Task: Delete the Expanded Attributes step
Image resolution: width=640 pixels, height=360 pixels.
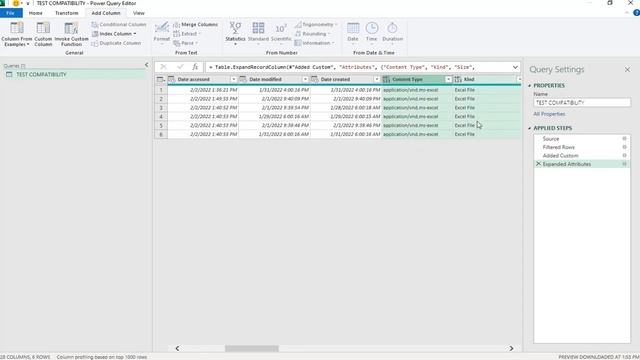Action: pos(538,164)
